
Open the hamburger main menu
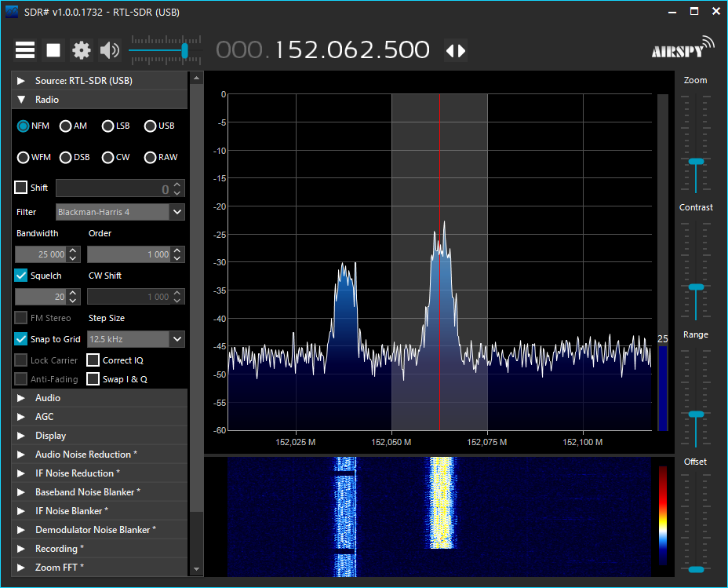tap(25, 50)
